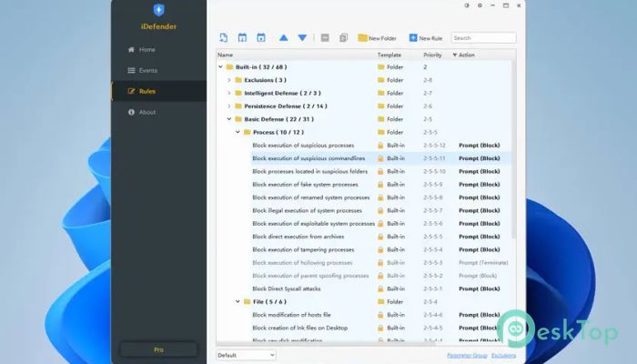Click the Process folder icon in the tree
This screenshot has height=364, width=637.
[247, 132]
